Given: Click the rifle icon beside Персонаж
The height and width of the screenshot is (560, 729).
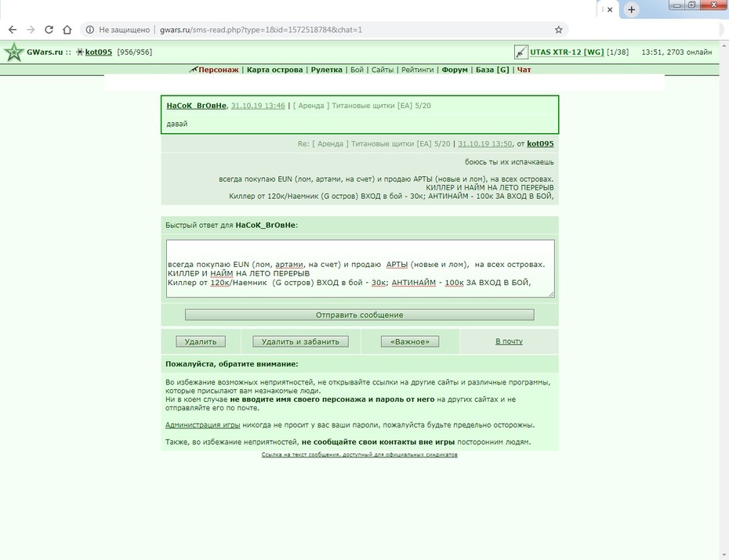Looking at the screenshot, I should pos(194,70).
